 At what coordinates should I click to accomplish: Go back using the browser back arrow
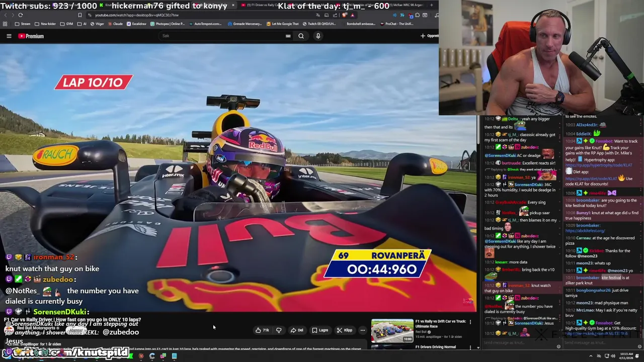[5, 15]
